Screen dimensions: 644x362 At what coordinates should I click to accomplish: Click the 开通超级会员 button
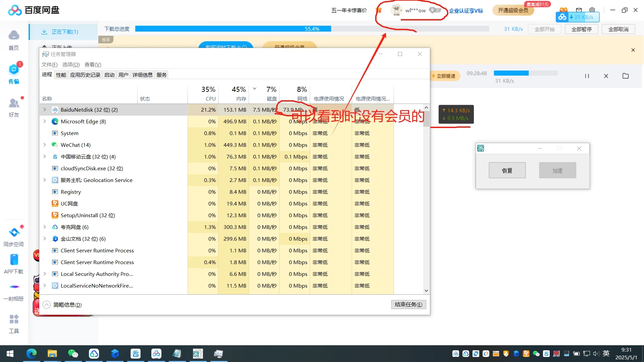click(x=513, y=10)
